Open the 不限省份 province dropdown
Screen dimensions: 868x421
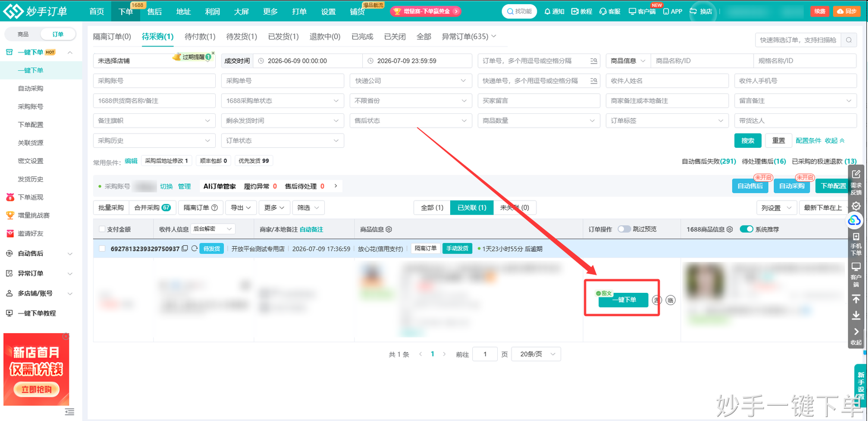click(x=410, y=101)
